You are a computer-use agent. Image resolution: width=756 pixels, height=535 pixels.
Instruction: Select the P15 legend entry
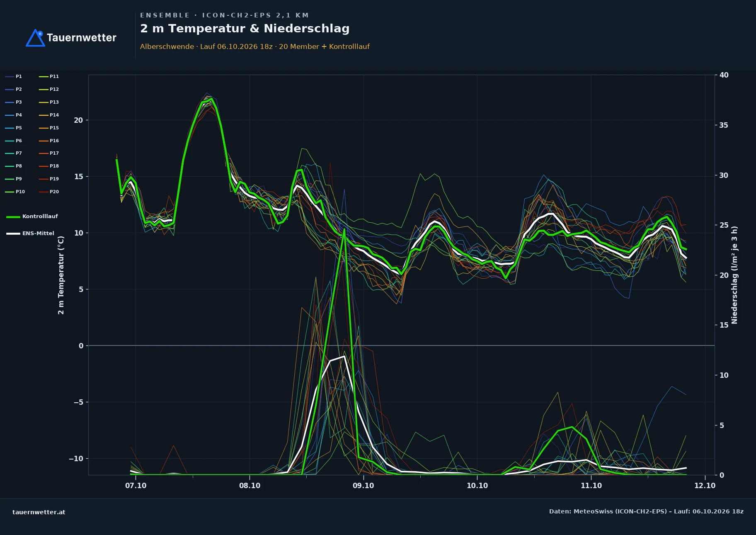point(49,128)
